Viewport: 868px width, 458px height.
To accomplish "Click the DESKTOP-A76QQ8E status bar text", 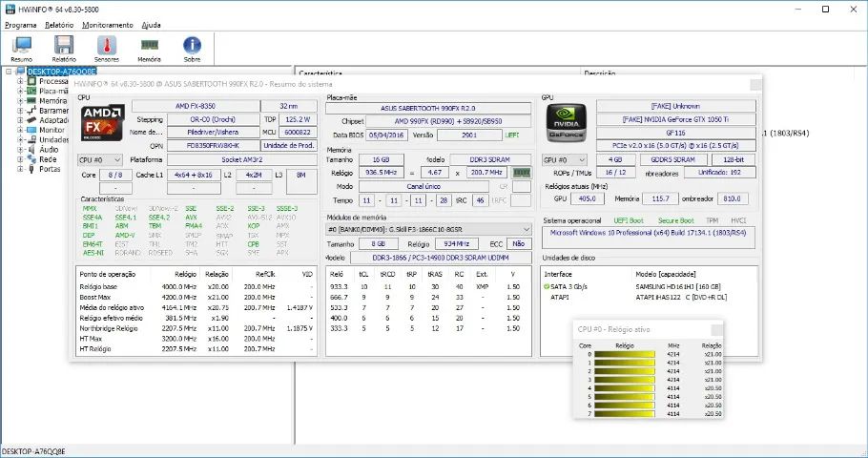I will click(33, 451).
